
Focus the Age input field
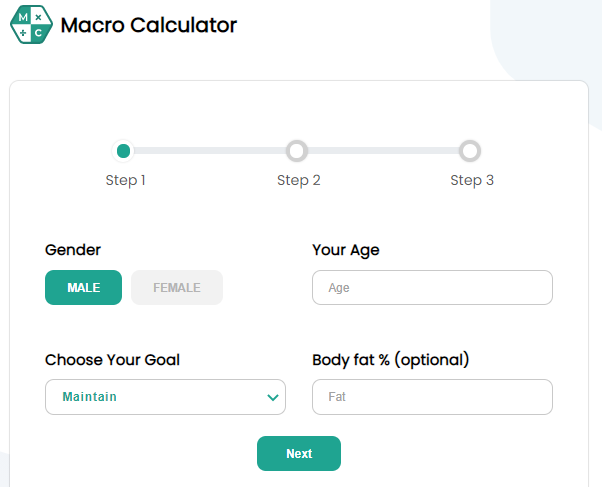pos(432,287)
